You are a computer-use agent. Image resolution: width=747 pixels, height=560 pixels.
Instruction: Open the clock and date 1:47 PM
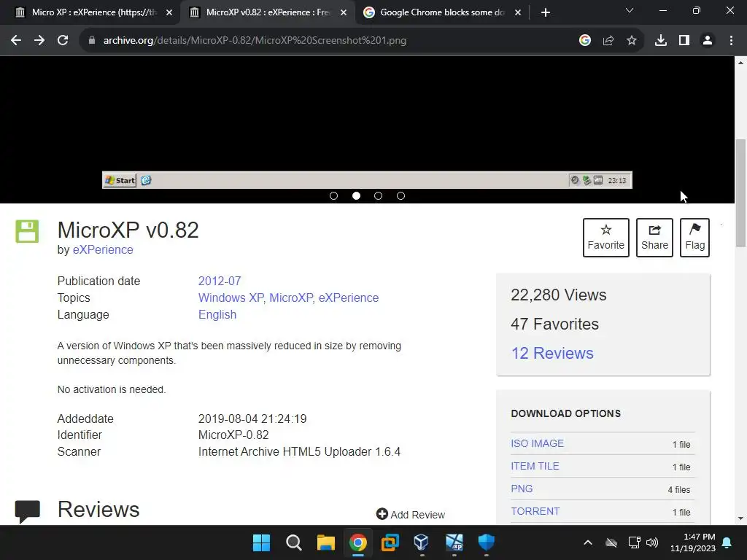click(693, 542)
